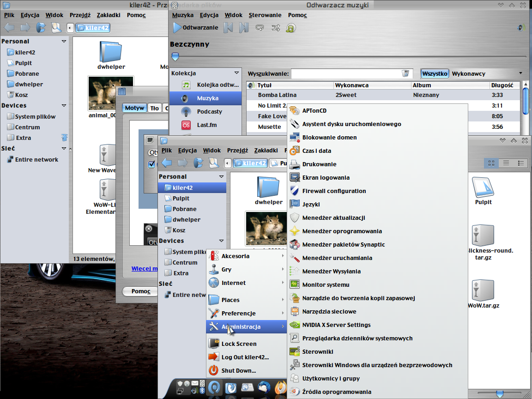This screenshot has height=399, width=532.
Task: Choose Shut Down in the main menu
Action: click(247, 370)
